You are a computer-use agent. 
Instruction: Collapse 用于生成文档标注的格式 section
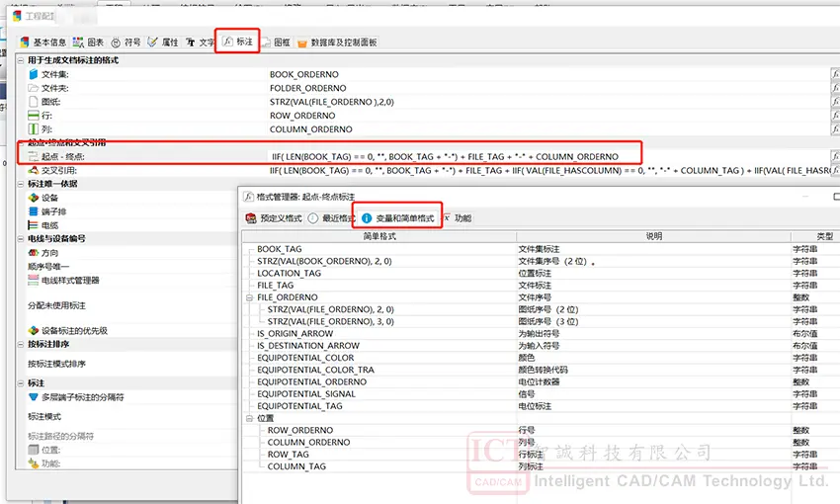click(21, 60)
